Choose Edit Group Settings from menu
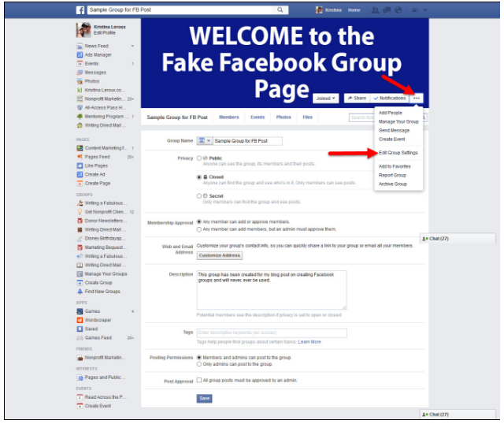Viewport: 504px width, 424px height. tap(398, 153)
